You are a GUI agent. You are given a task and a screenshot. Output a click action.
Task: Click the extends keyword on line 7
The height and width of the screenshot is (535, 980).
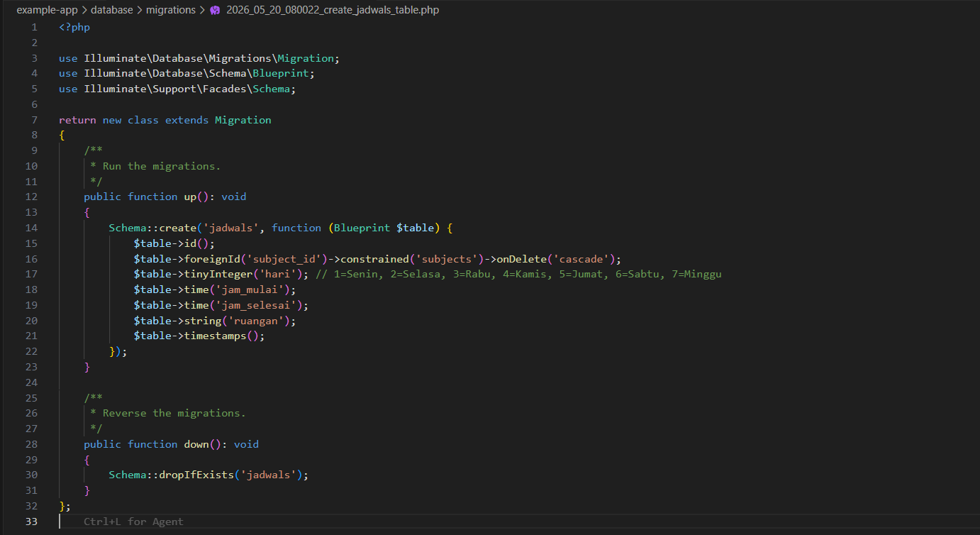tap(186, 120)
